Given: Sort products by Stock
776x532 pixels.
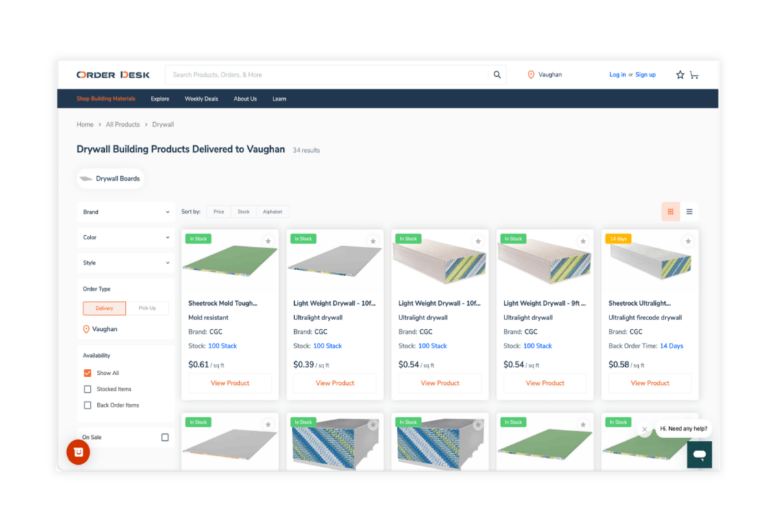Looking at the screenshot, I should [243, 212].
